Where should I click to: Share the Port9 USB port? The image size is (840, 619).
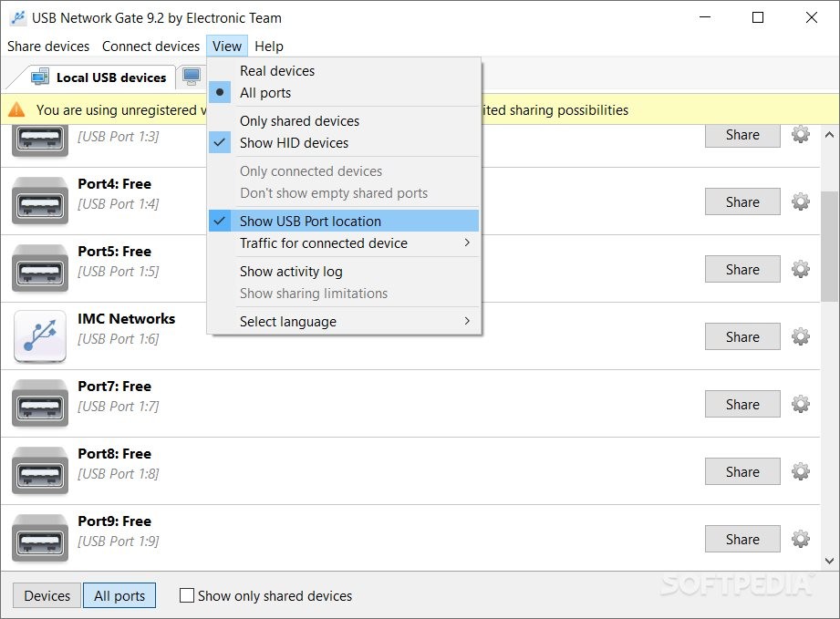[x=742, y=539]
